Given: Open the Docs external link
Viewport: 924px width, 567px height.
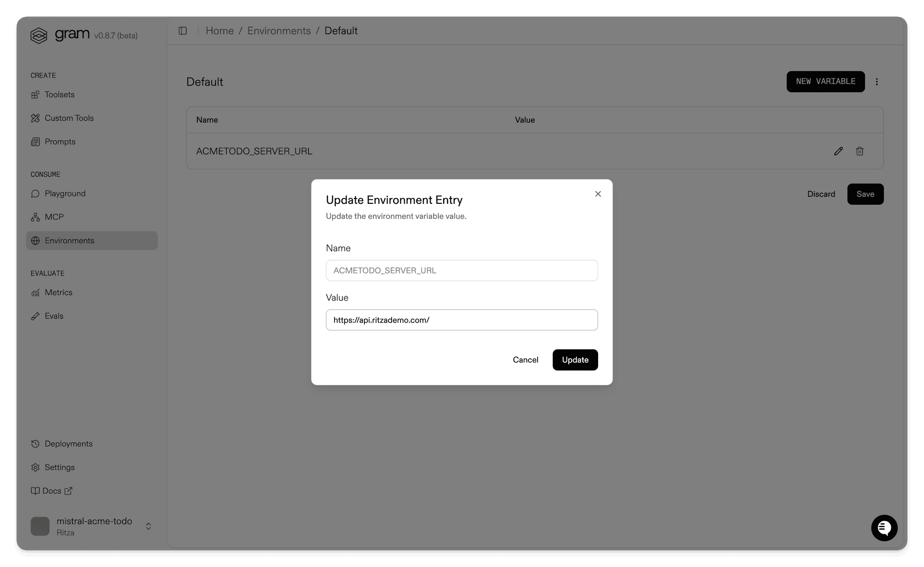Looking at the screenshot, I should pyautogui.click(x=52, y=491).
